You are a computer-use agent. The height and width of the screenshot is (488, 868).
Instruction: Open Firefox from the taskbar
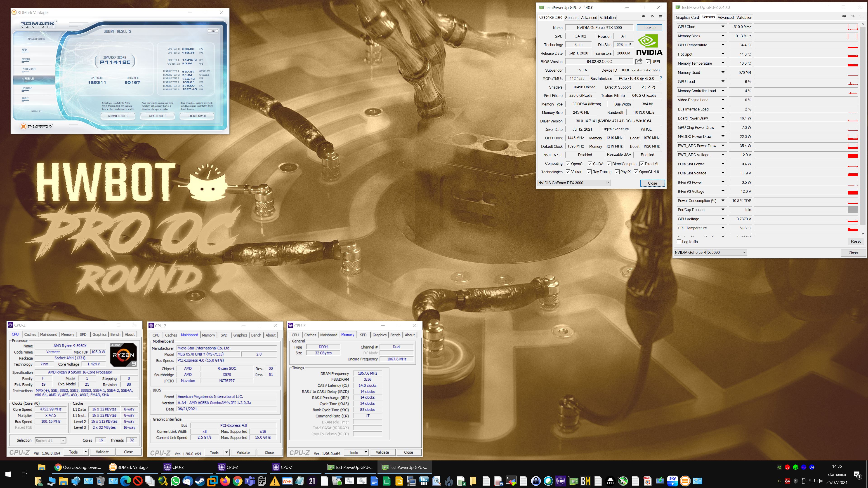point(225,481)
